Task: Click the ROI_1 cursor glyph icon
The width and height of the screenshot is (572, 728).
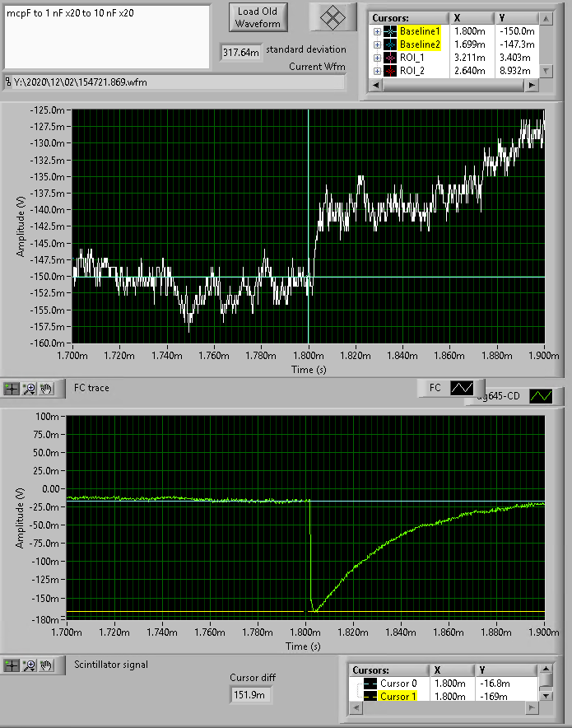Action: click(x=390, y=58)
